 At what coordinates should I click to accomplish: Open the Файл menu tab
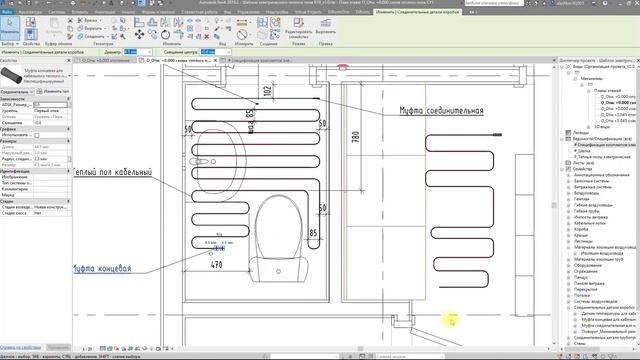click(7, 12)
